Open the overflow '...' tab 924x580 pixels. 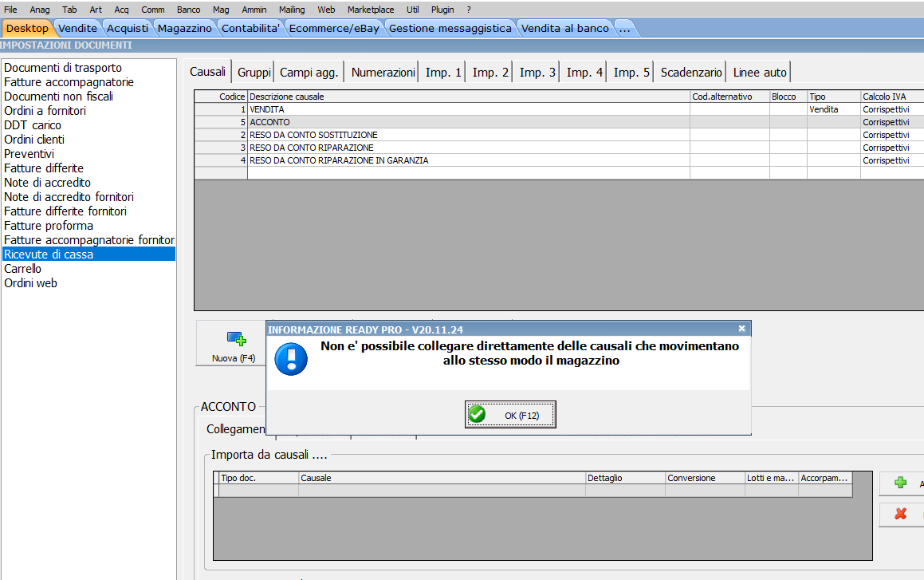[x=625, y=28]
